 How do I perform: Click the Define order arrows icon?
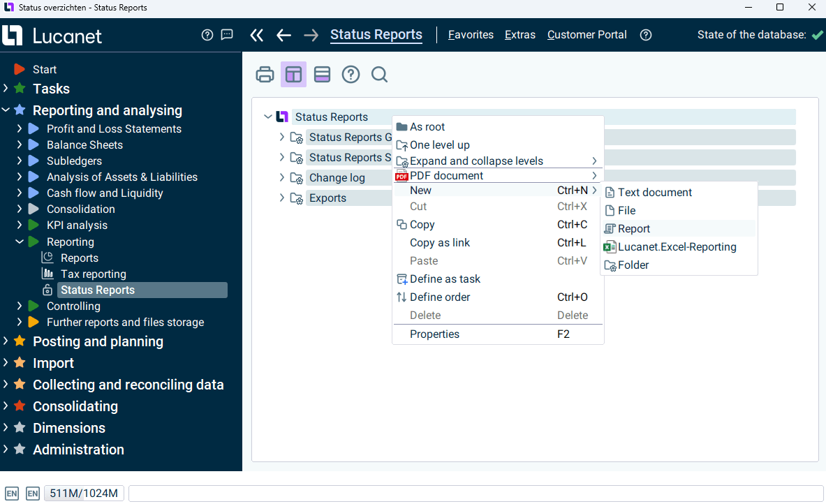tap(401, 297)
